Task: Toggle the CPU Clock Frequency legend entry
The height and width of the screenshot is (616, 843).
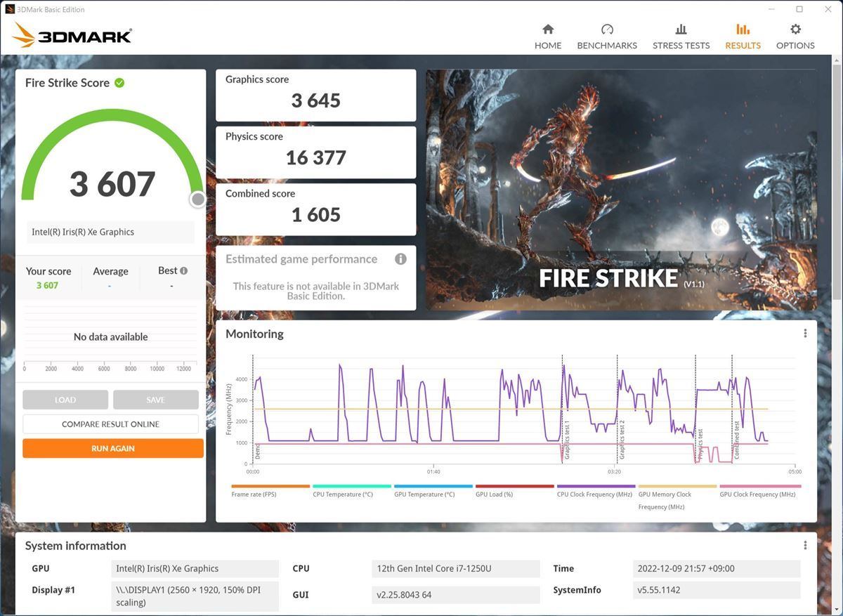Action: [x=596, y=490]
